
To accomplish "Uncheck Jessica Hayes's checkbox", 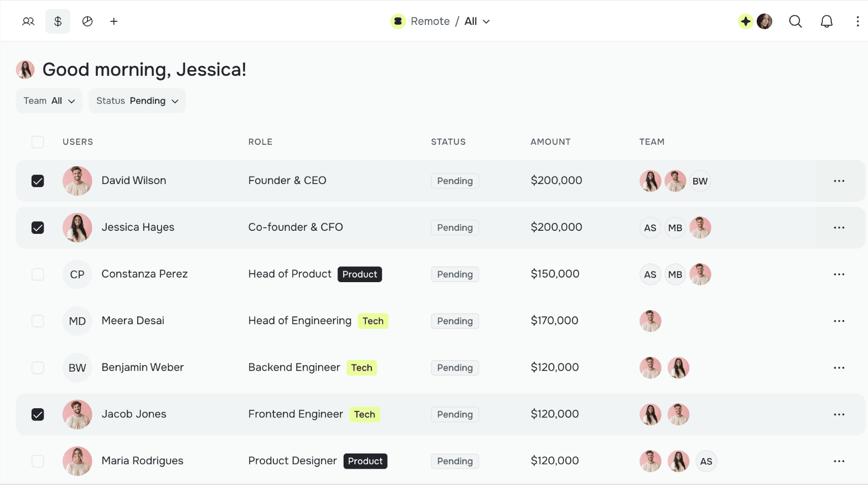I will (38, 228).
